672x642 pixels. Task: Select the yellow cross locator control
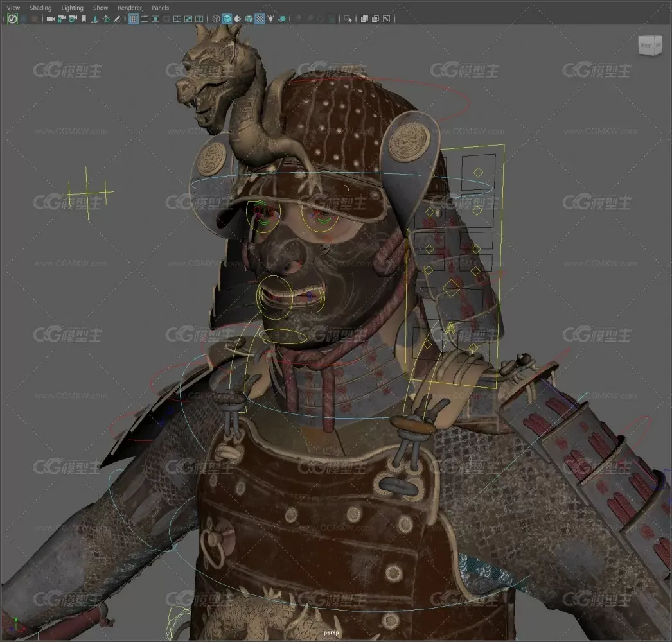[x=89, y=194]
